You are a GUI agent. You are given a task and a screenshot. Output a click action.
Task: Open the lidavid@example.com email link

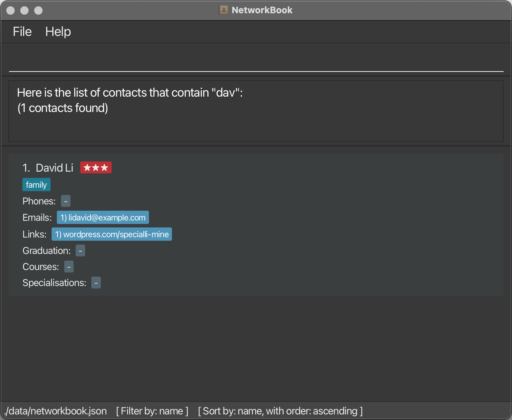click(x=103, y=218)
